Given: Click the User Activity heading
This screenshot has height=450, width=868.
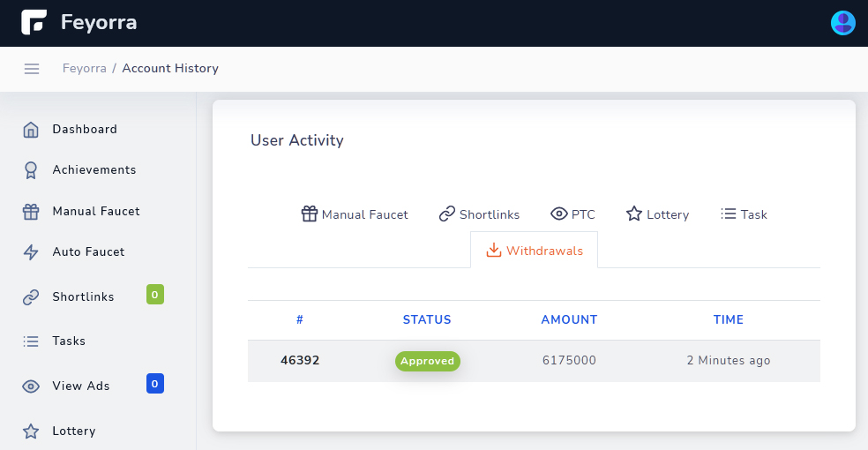Looking at the screenshot, I should click(x=296, y=140).
